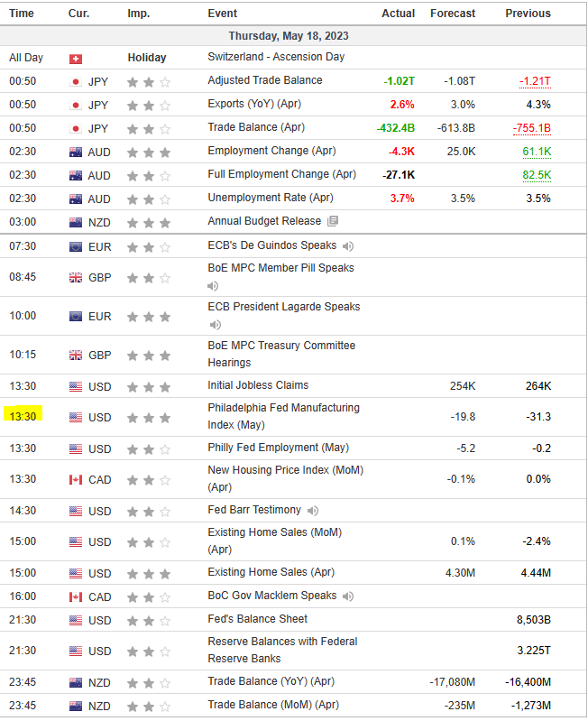
Task: Click the Forecast column header
Action: click(x=453, y=14)
